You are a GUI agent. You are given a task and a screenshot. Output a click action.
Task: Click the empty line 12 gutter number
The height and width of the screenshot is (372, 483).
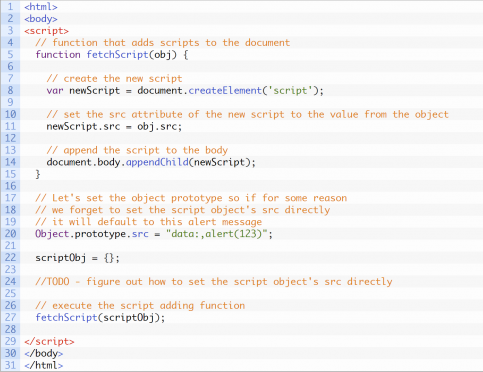[10, 138]
